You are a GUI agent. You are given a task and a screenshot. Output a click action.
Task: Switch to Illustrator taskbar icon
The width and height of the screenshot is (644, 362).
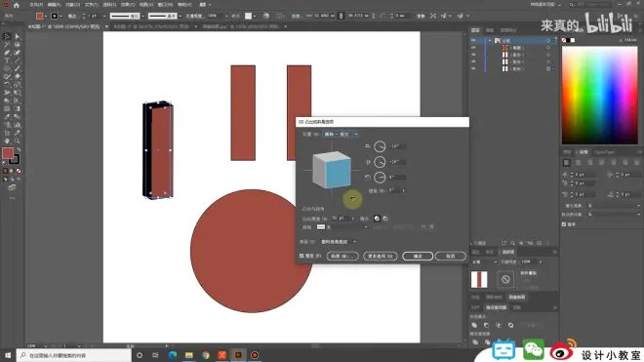click(x=238, y=355)
